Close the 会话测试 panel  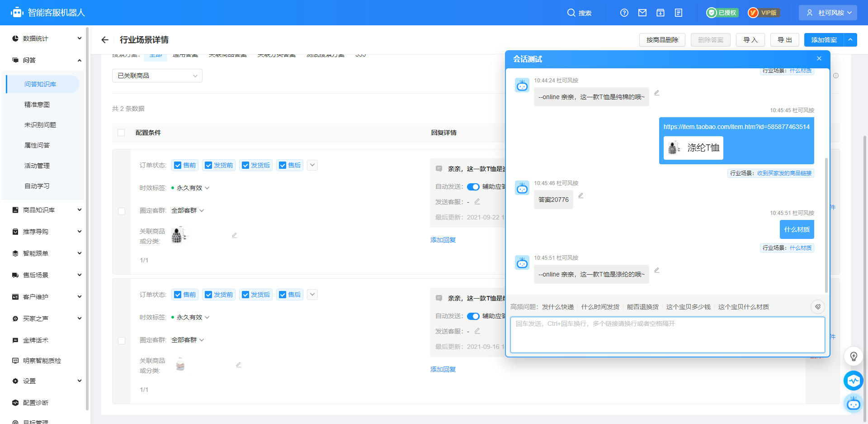click(x=819, y=58)
